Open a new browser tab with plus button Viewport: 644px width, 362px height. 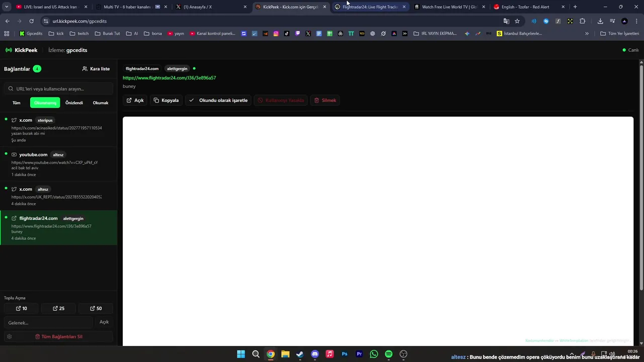coord(575,7)
